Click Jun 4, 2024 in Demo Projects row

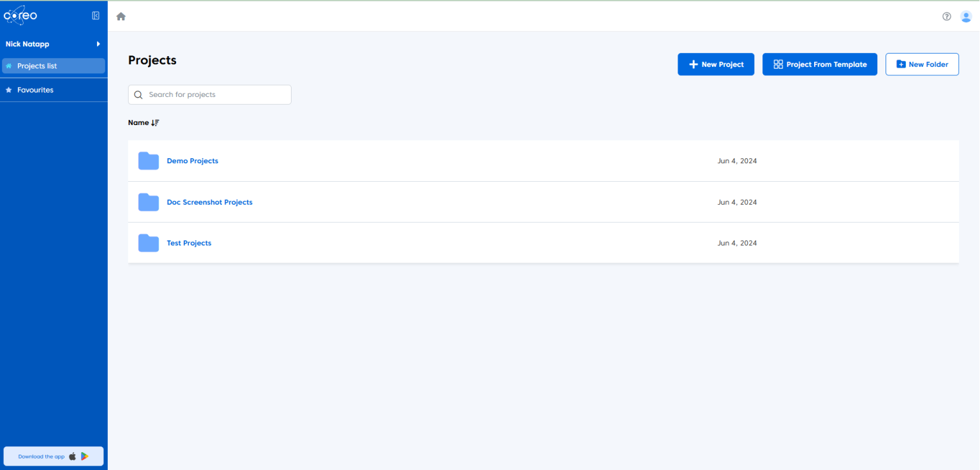click(x=737, y=161)
